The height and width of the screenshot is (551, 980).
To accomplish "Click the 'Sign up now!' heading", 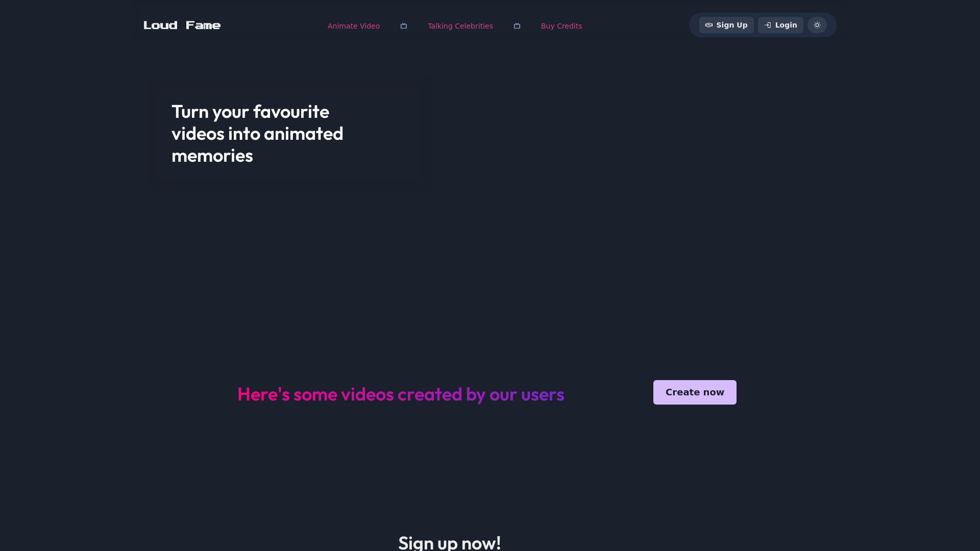I will click(450, 543).
